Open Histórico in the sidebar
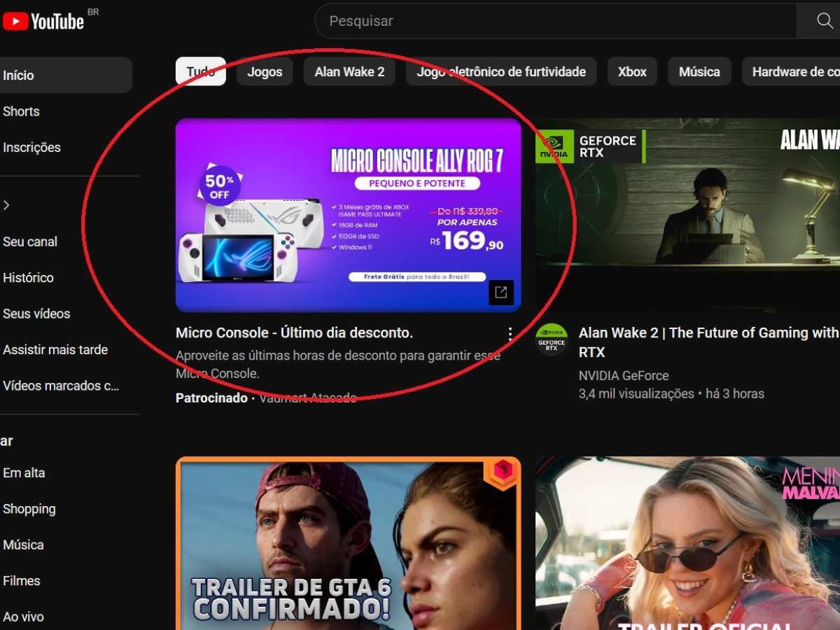840x630 pixels. click(x=28, y=278)
